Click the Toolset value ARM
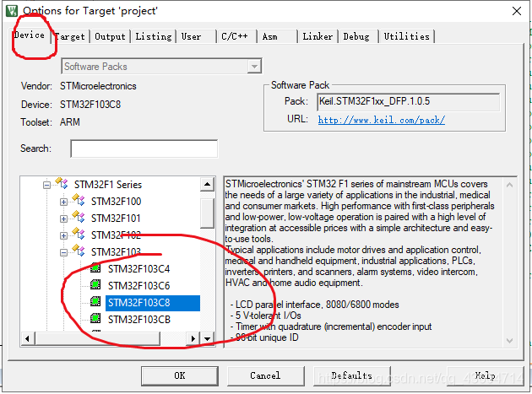532x394 pixels. click(x=70, y=122)
